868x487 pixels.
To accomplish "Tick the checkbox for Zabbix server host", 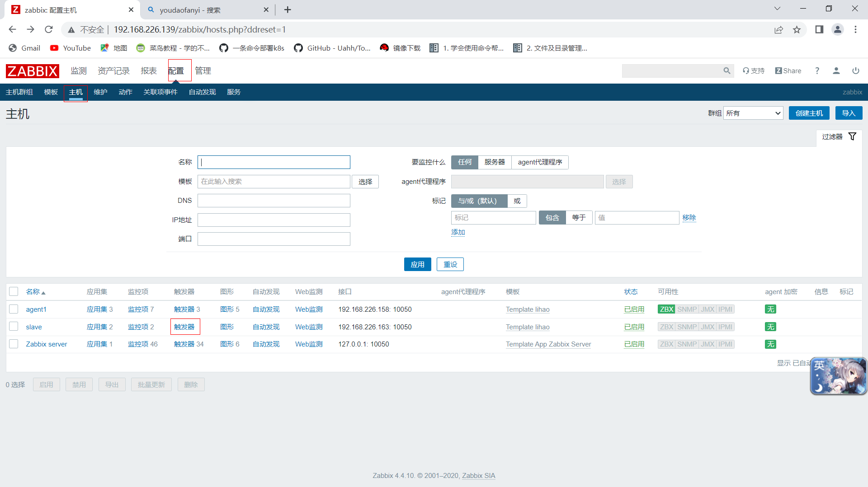I will (x=14, y=344).
